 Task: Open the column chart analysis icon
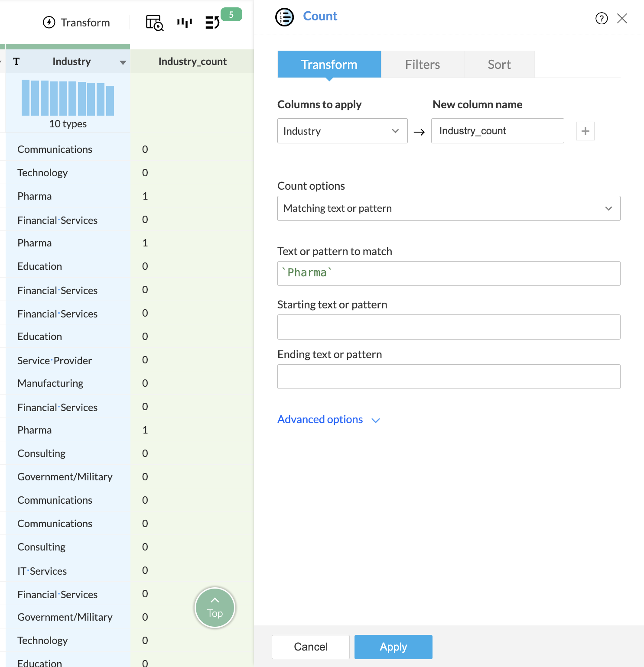click(184, 23)
